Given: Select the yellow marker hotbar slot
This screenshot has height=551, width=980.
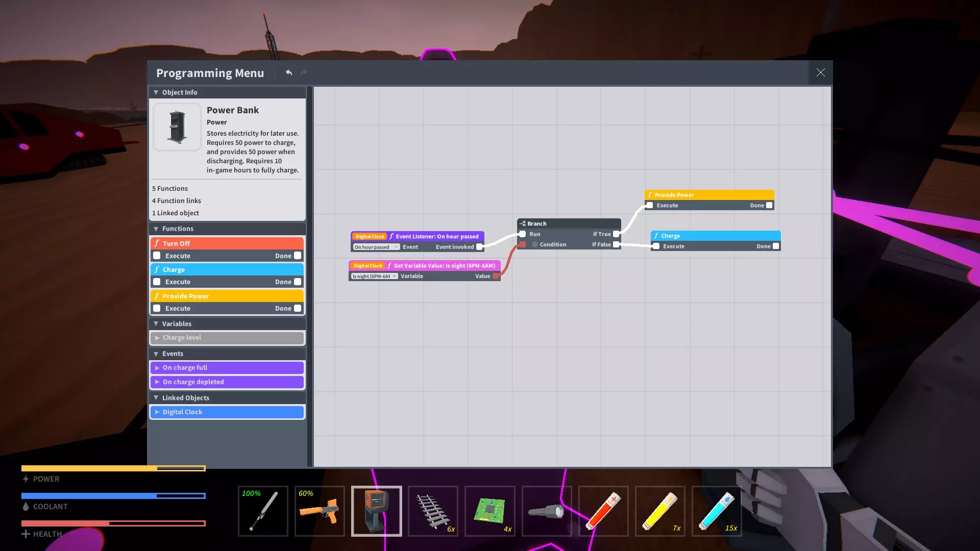Looking at the screenshot, I should click(x=659, y=511).
